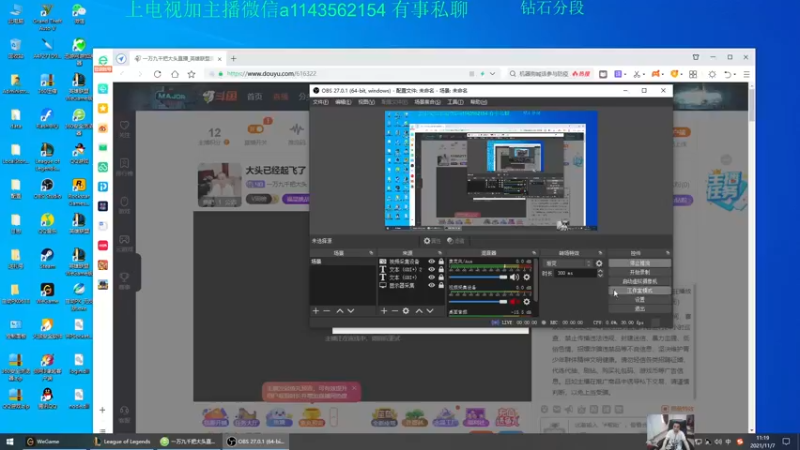Click the Douyu logo in the page header

220,96
